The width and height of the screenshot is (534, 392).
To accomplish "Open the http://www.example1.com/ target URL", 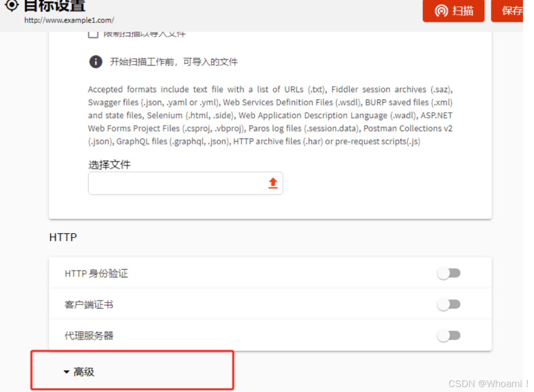I will coord(69,20).
